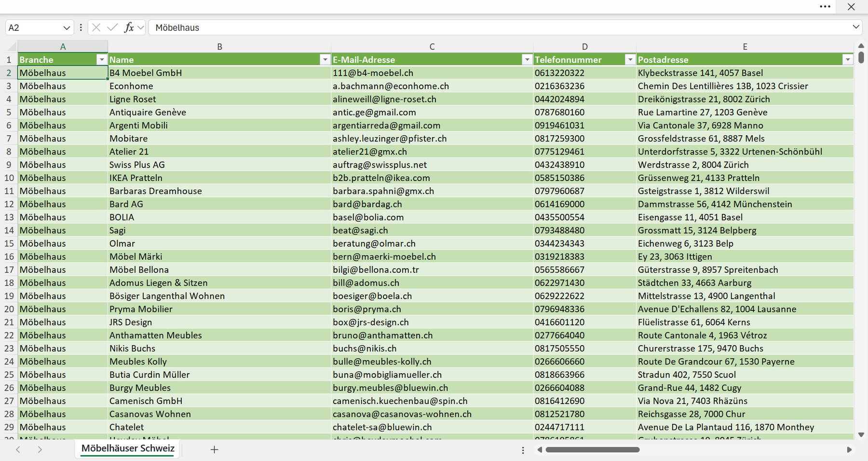Switch to Möbelhäuser Schweiz sheet tab
This screenshot has width=868, height=461.
pyautogui.click(x=128, y=448)
